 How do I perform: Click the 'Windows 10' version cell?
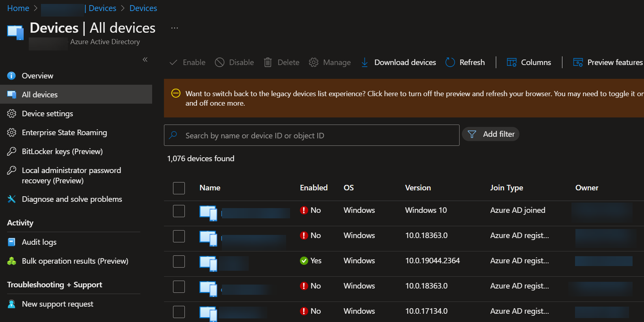(426, 210)
